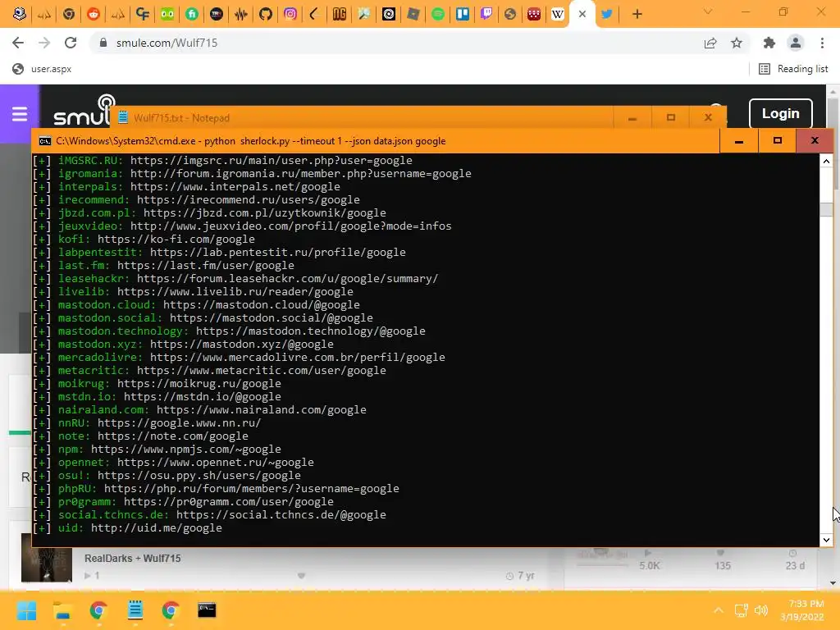Click the nairaland.com result URL
840x630 pixels.
[262, 409]
